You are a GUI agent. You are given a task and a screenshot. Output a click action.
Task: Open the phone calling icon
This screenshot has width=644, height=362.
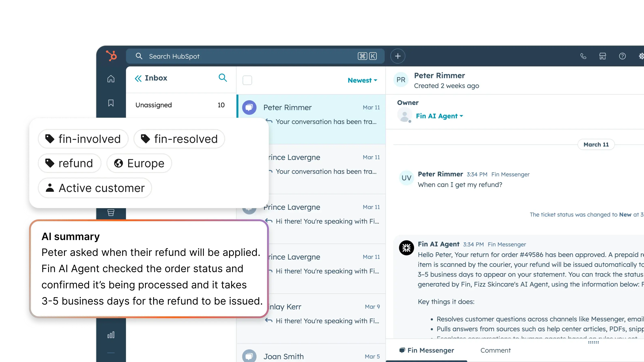click(583, 56)
